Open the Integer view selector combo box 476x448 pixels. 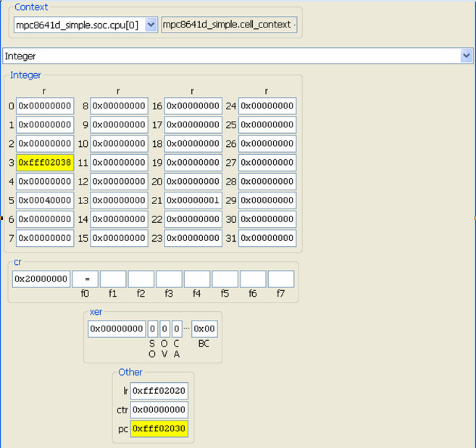238,56
